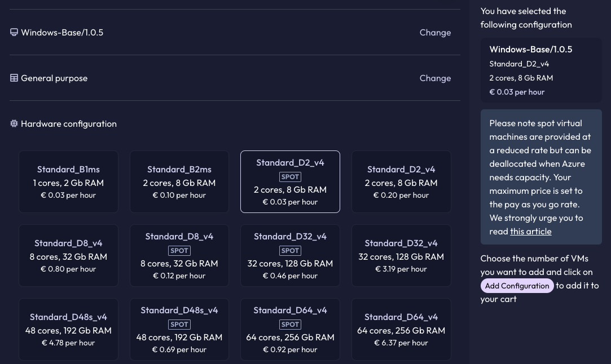
Task: Click the Windows-Base/1.0.5 heading in summary
Action: click(x=531, y=50)
